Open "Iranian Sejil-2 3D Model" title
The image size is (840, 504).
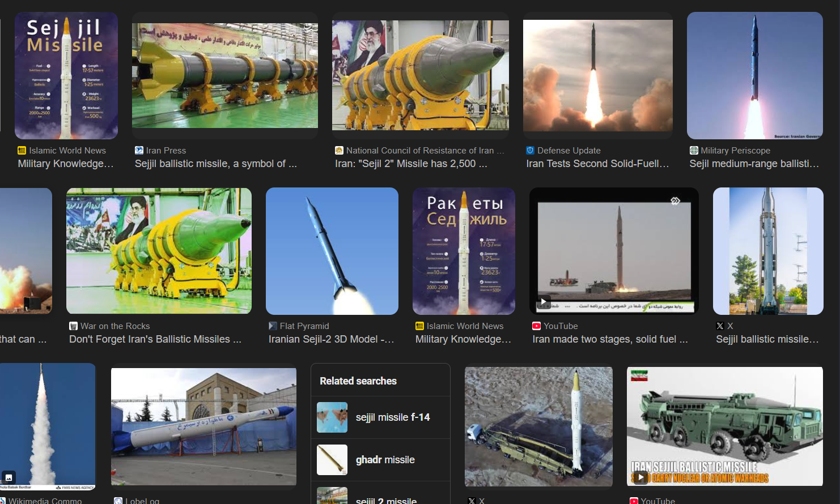point(332,339)
